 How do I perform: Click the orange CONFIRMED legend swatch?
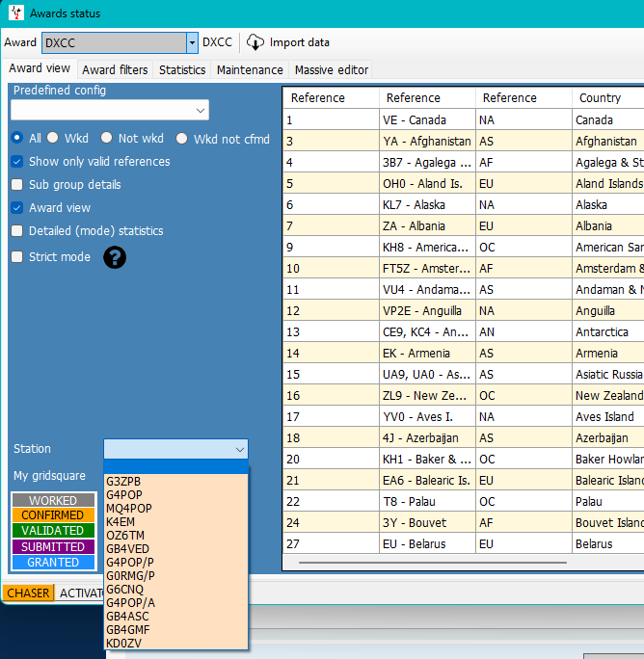[53, 515]
